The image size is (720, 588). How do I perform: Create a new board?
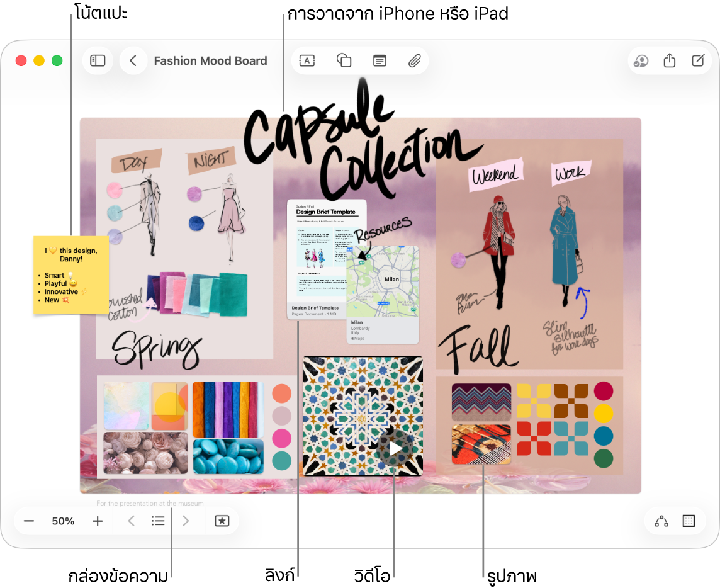697,60
